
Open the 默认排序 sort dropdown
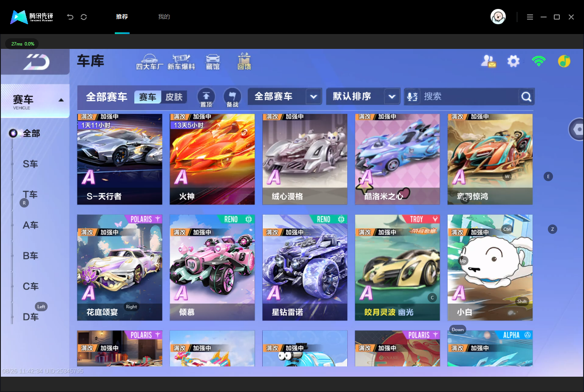363,97
